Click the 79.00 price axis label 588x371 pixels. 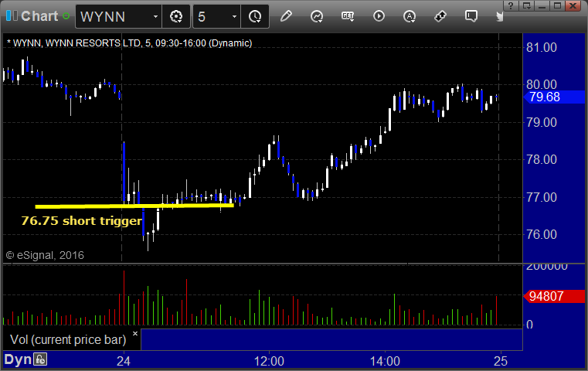click(542, 122)
